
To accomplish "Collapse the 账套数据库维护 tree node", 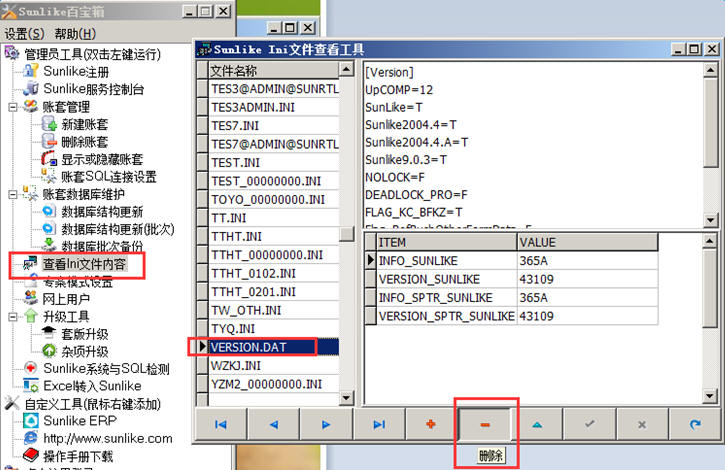I will (x=13, y=194).
